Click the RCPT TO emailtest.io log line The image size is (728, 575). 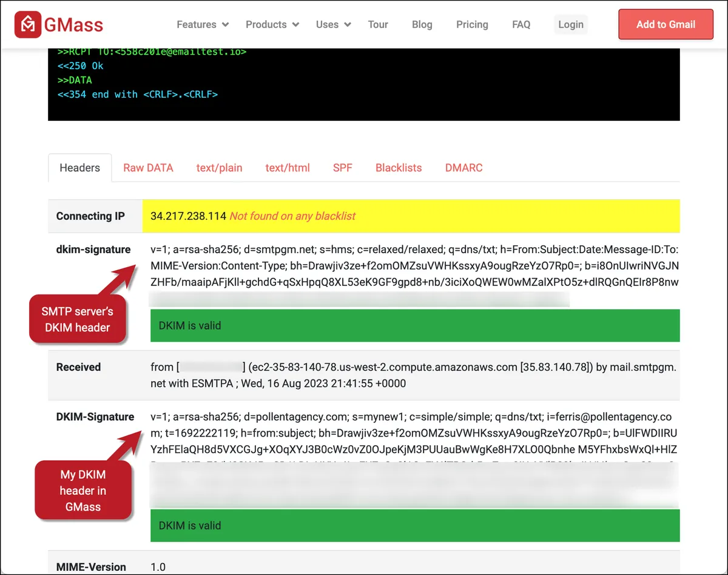tap(152, 52)
